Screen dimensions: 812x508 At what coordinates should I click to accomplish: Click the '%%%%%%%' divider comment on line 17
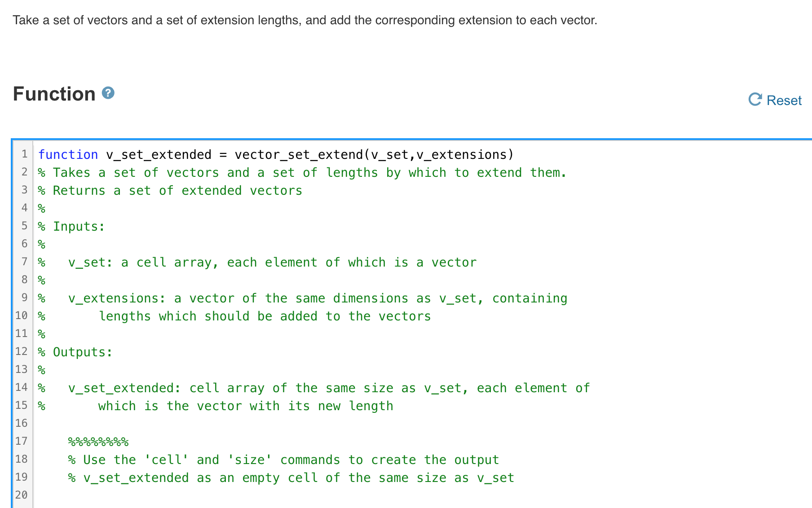pyautogui.click(x=98, y=441)
